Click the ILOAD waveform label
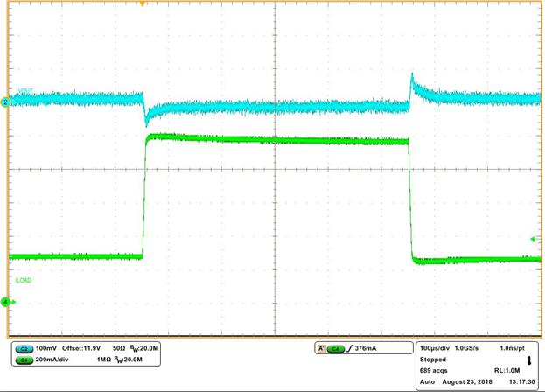Viewport: 545px width, 392px height. point(24,279)
